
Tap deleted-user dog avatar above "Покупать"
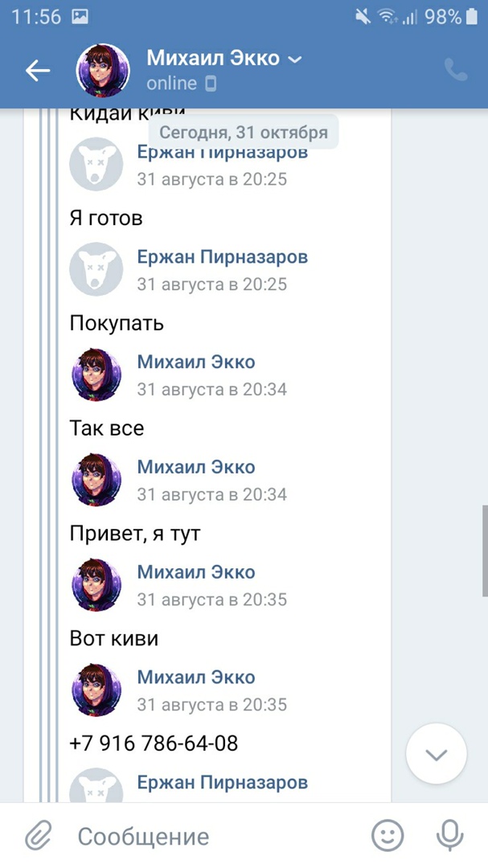pyautogui.click(x=96, y=270)
